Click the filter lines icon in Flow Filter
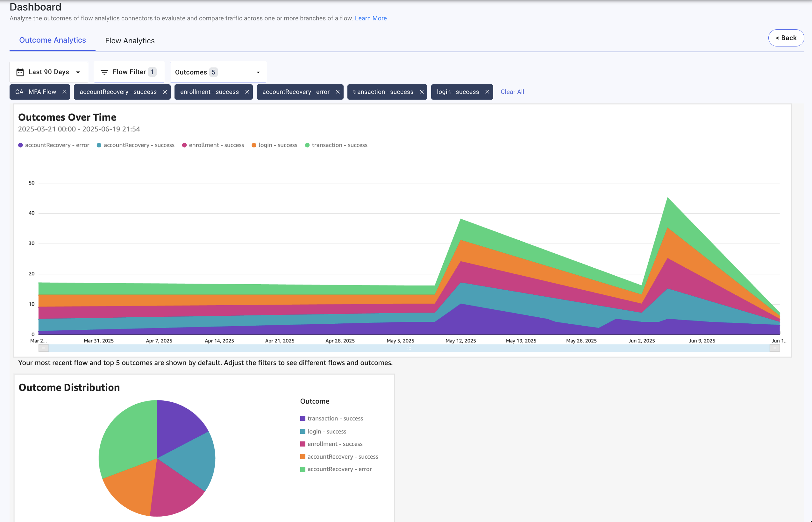This screenshot has width=812, height=522. [104, 72]
